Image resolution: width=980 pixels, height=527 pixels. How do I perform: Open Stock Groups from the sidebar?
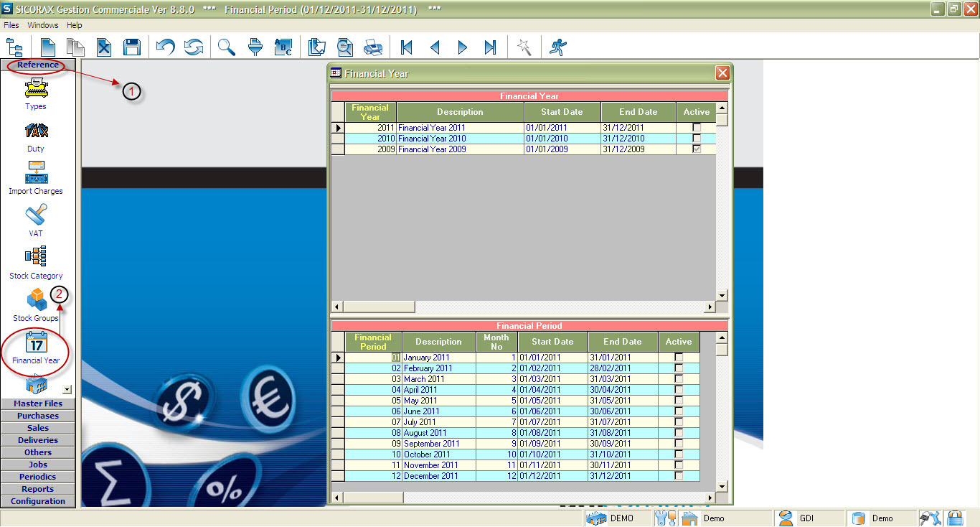[36, 304]
